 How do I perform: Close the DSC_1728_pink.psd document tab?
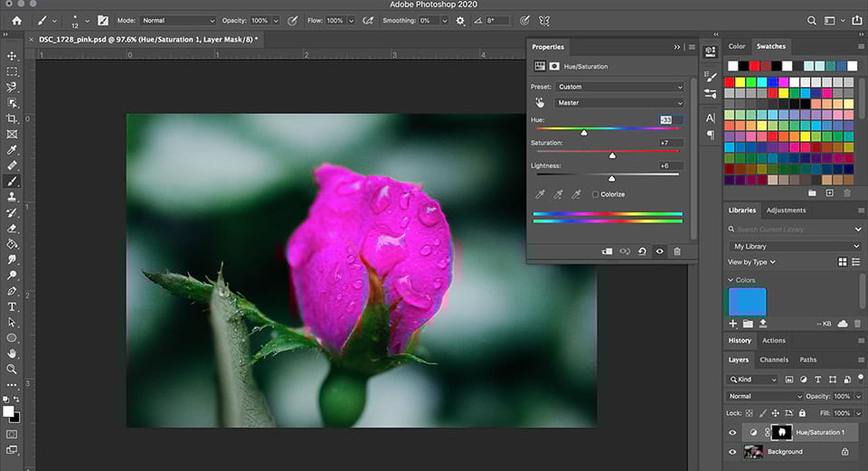click(x=31, y=39)
